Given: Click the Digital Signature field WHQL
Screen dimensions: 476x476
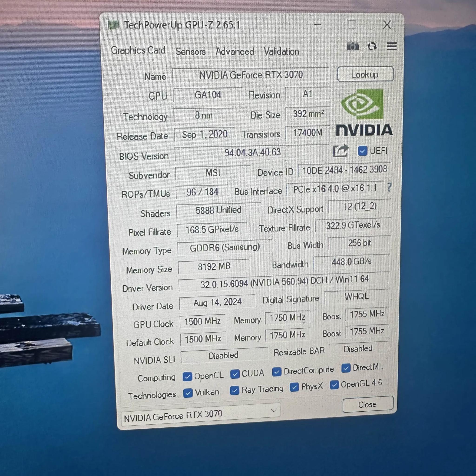Looking at the screenshot, I should coord(356,297).
